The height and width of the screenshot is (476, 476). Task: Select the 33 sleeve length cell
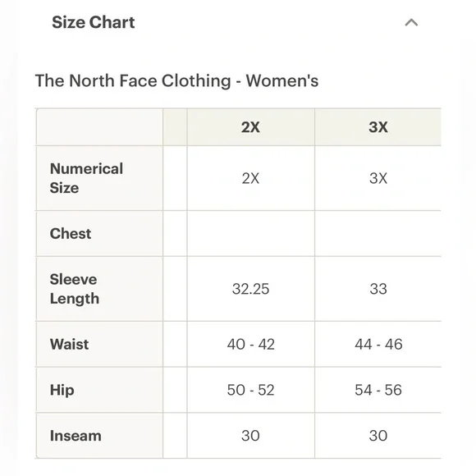(378, 289)
